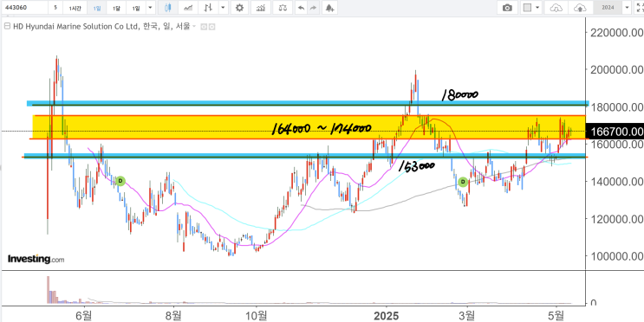Click the 3월 time axis label

pyautogui.click(x=467, y=316)
